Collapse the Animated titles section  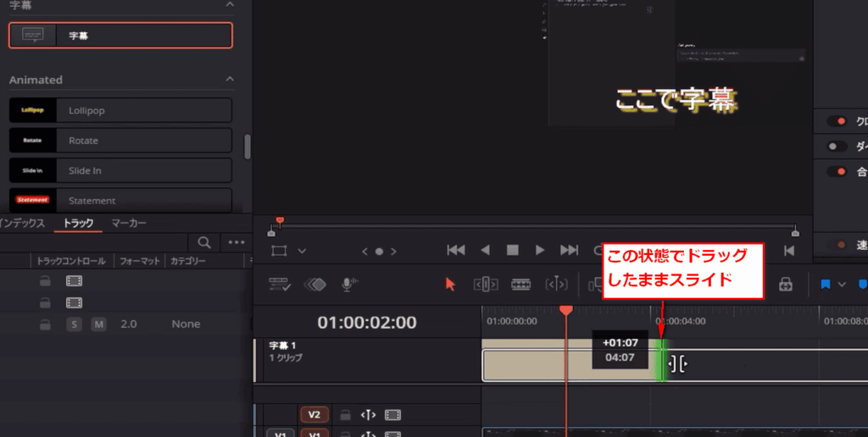click(x=230, y=80)
